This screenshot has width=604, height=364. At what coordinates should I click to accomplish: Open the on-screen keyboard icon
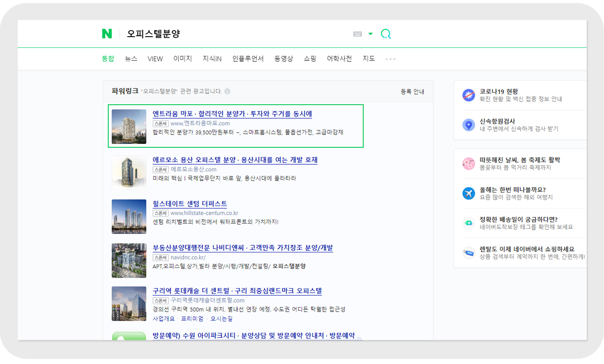click(x=358, y=34)
